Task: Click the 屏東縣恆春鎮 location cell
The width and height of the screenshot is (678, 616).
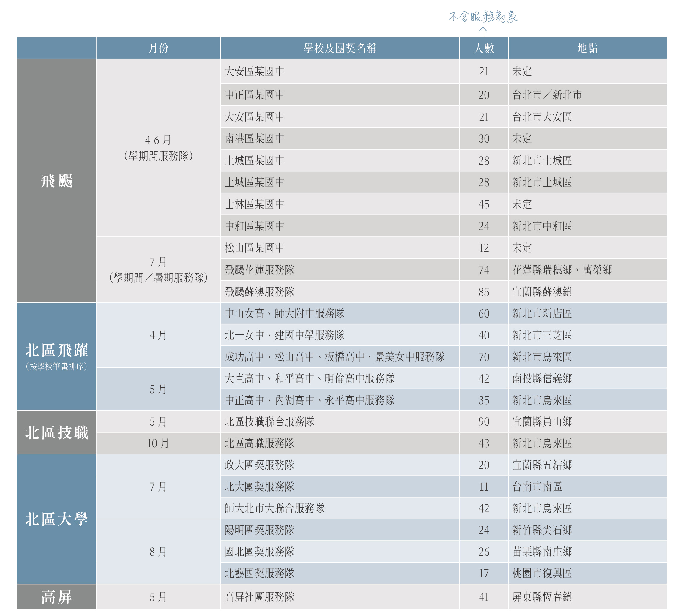Action: click(x=542, y=597)
